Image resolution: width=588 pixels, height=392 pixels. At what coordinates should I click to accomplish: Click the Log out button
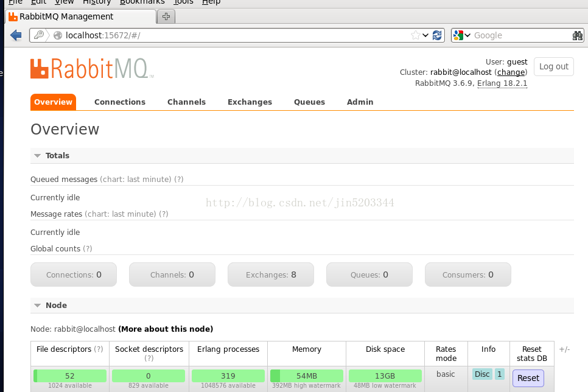pyautogui.click(x=554, y=66)
